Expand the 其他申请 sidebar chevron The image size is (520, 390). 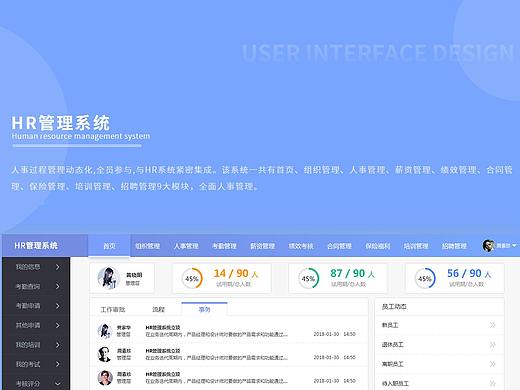[58, 325]
